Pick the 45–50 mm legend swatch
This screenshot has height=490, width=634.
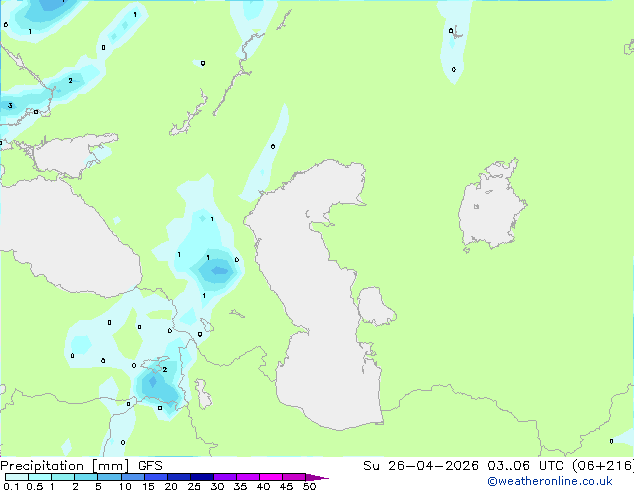pos(294,477)
